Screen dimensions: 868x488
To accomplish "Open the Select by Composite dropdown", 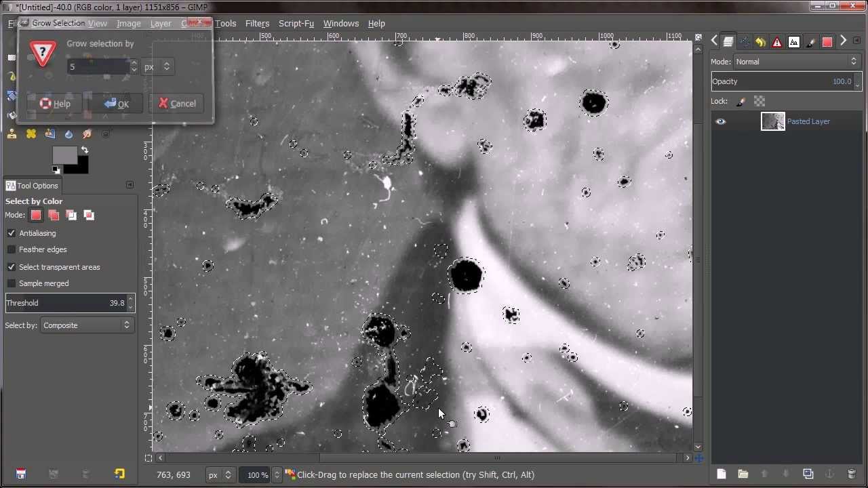I will tap(87, 325).
